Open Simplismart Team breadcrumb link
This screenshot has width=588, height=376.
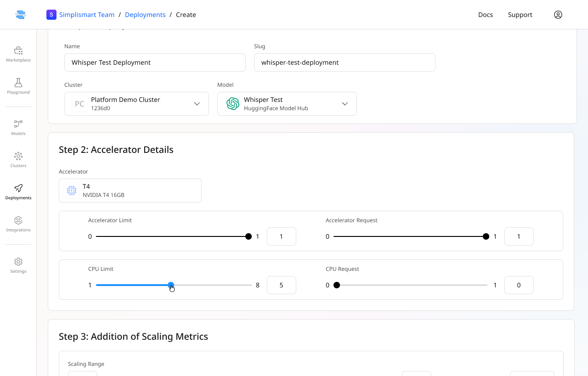click(87, 15)
